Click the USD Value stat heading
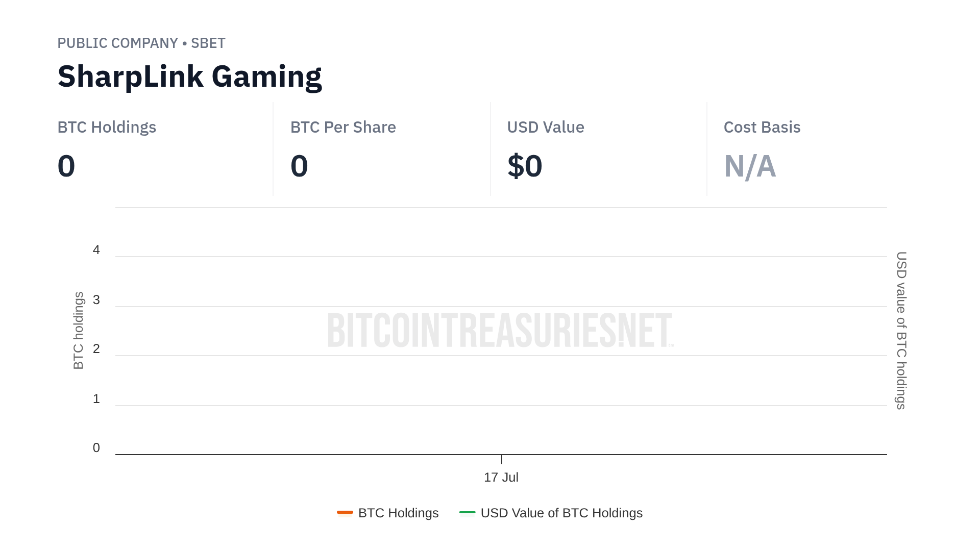The height and width of the screenshot is (551, 980). [546, 127]
